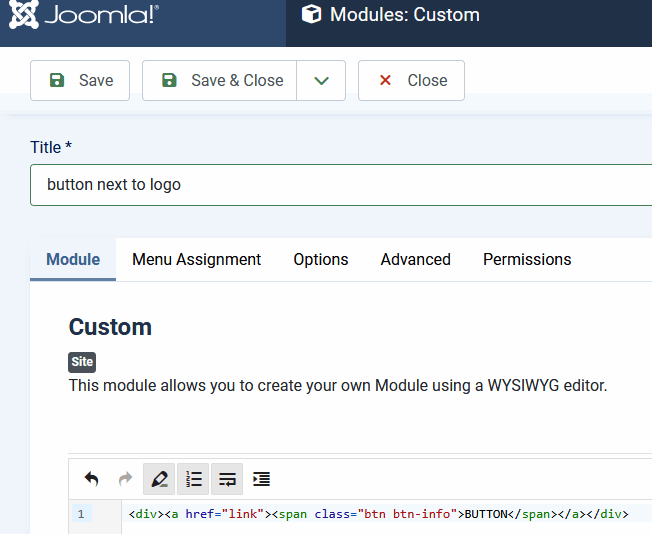Click the undo arrow in editor toolbar
Viewport: 652px width, 534px height.
tap(92, 479)
